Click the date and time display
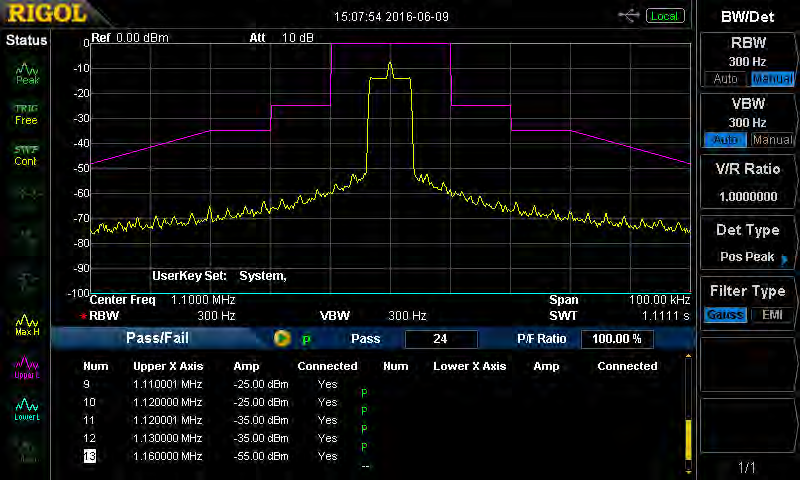This screenshot has height=480, width=800. 391,17
